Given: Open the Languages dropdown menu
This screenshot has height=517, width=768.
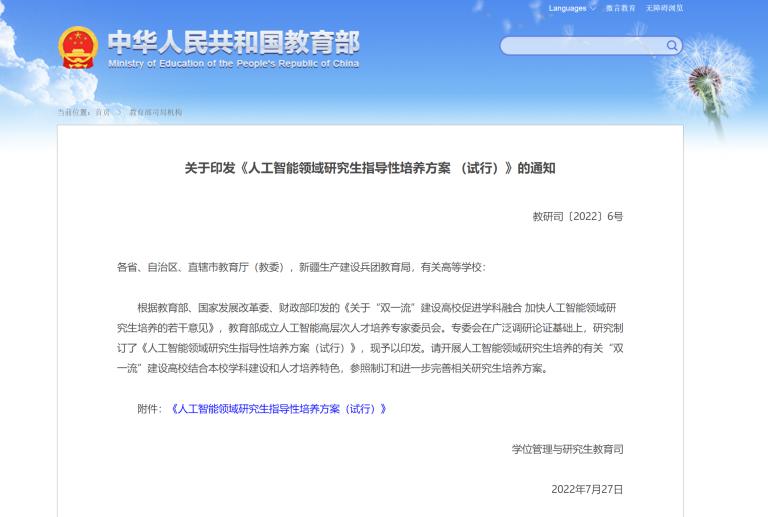Looking at the screenshot, I should [567, 8].
